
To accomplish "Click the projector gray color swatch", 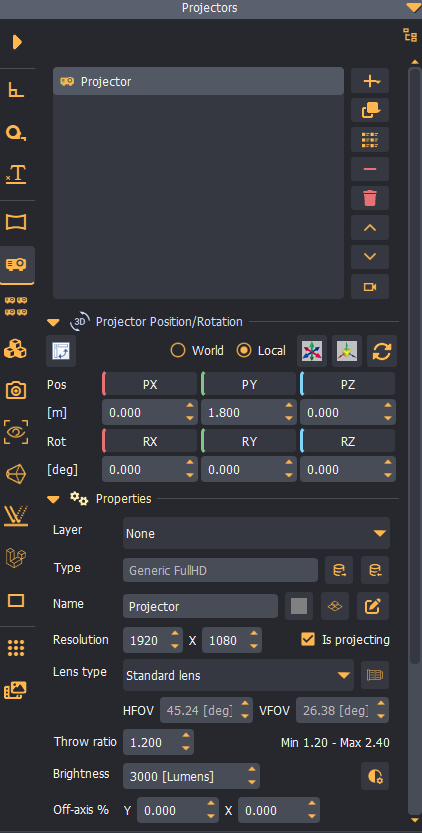I will point(299,606).
